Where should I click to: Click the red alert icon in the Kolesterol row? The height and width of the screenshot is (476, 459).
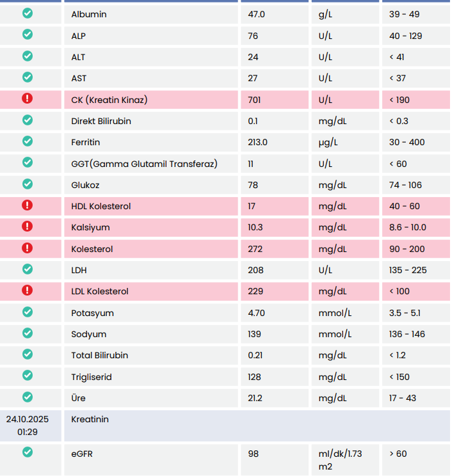coord(28,248)
